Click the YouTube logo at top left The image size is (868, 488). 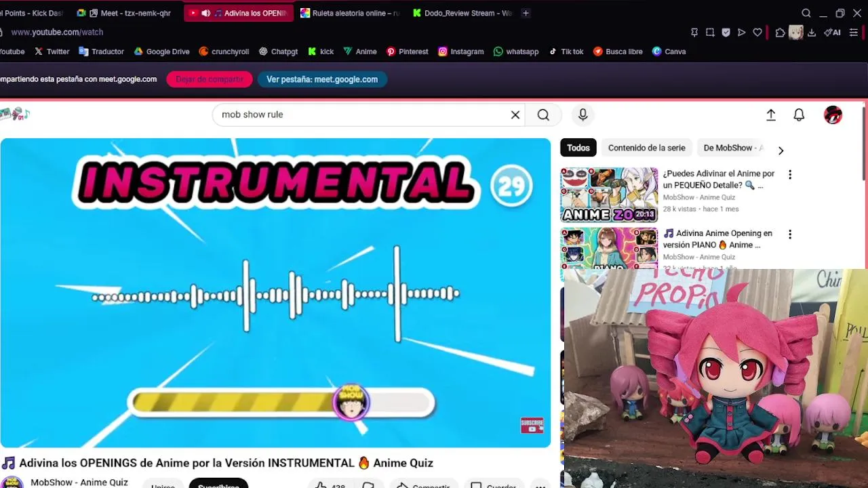(14, 115)
